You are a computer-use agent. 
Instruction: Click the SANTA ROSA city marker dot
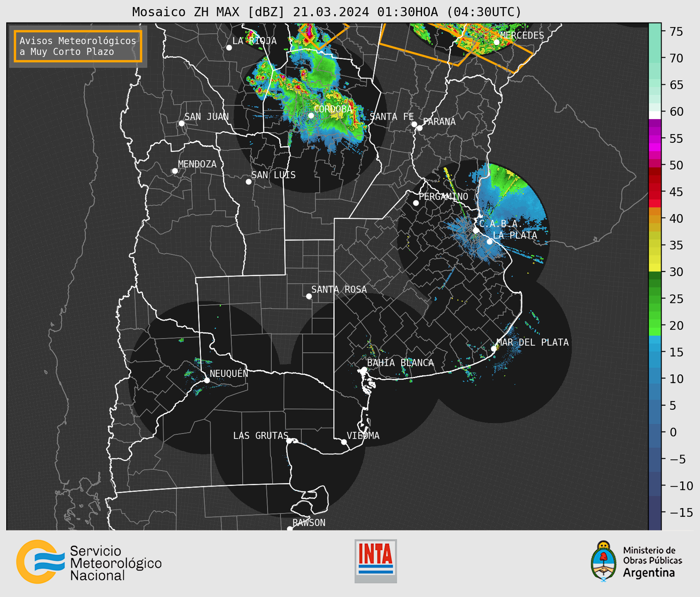tap(309, 296)
